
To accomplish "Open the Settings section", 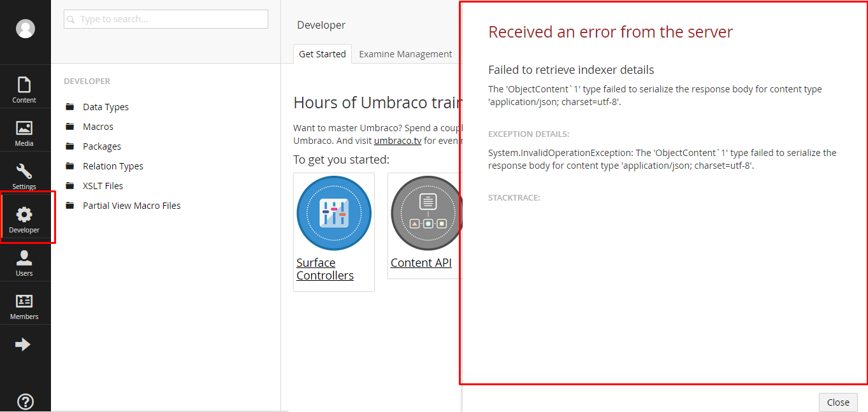I will pos(24,176).
